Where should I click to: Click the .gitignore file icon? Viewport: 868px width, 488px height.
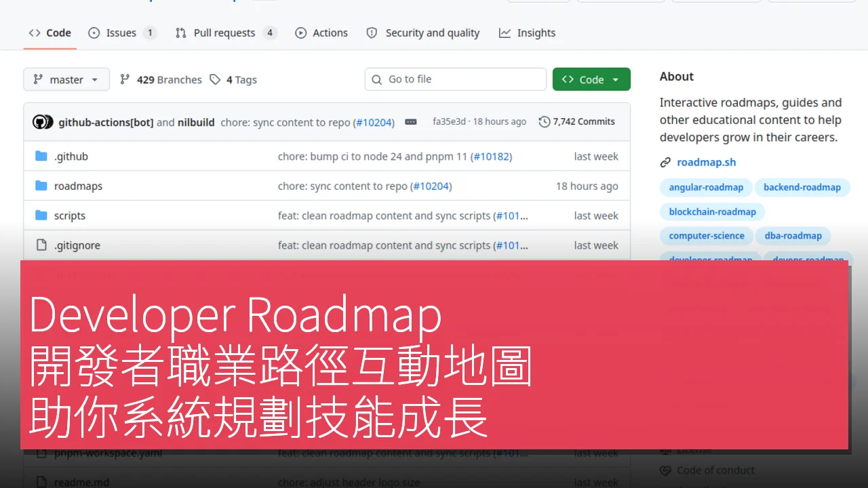point(41,245)
